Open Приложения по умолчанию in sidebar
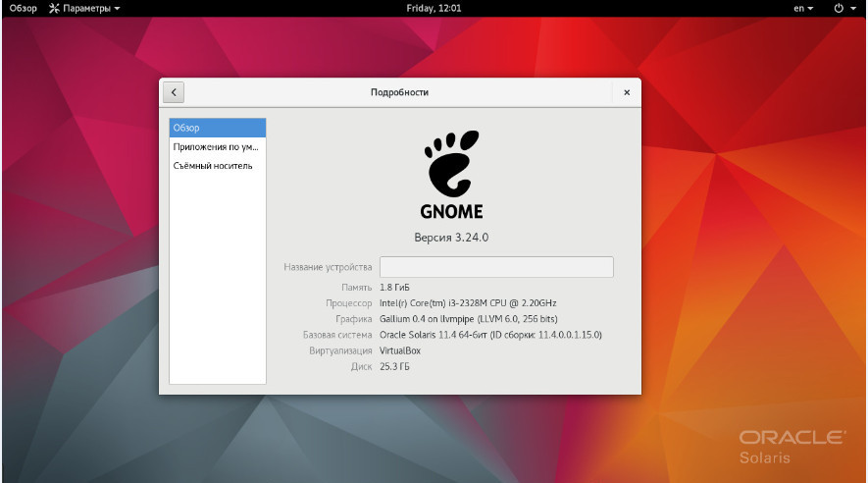 [218, 147]
